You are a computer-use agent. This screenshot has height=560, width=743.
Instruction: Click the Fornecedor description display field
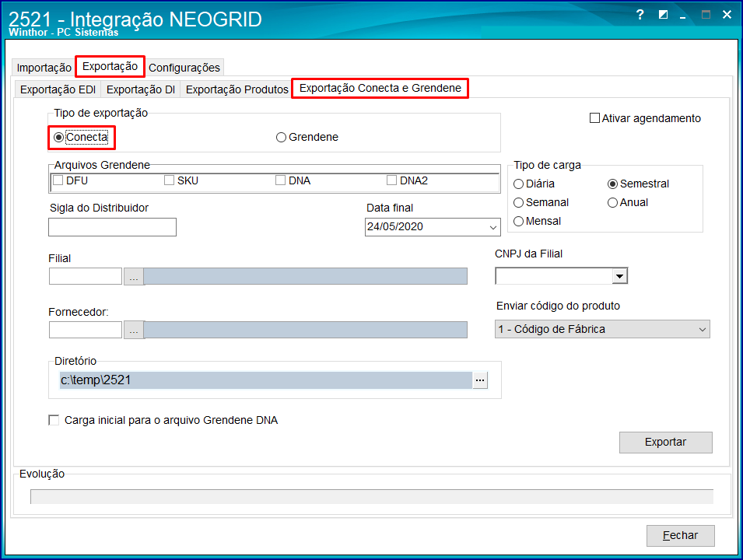click(x=306, y=330)
